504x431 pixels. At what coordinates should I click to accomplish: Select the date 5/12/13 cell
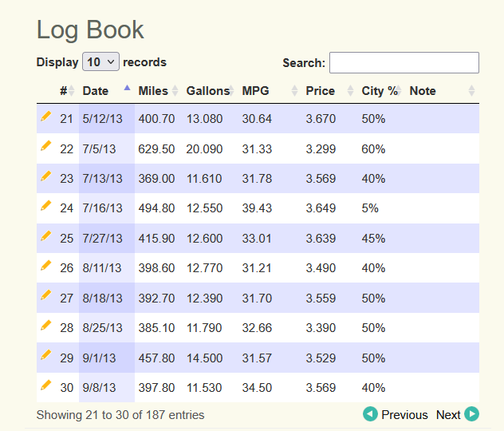click(x=107, y=119)
